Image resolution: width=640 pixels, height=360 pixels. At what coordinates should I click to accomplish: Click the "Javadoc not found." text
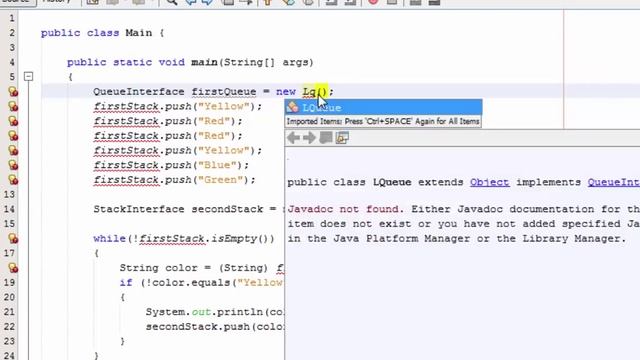[346, 209]
